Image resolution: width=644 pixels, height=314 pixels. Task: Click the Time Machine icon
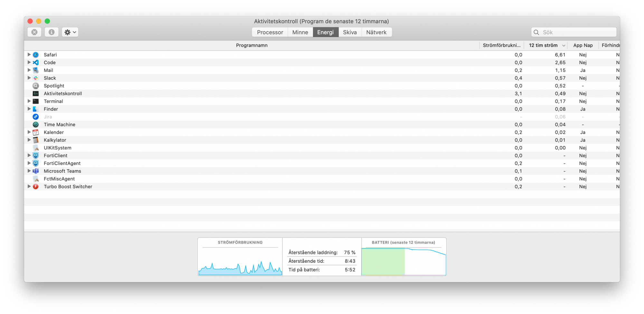pyautogui.click(x=36, y=124)
